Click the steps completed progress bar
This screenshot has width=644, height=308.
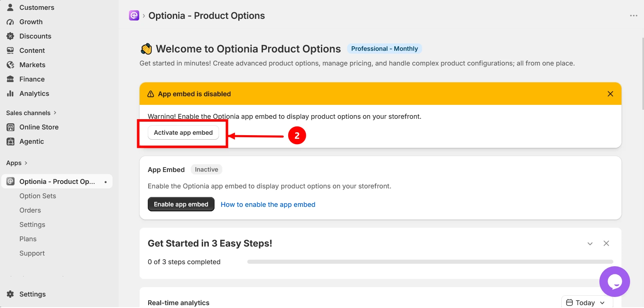pyautogui.click(x=430, y=262)
